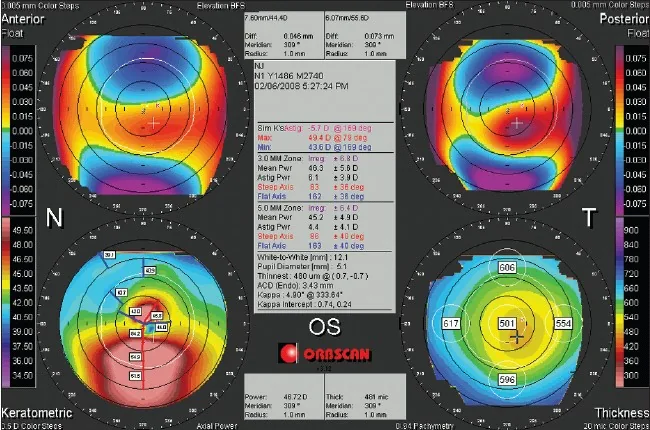The width and height of the screenshot is (650, 430).
Task: Click the large N nasal marker
Action: point(54,218)
